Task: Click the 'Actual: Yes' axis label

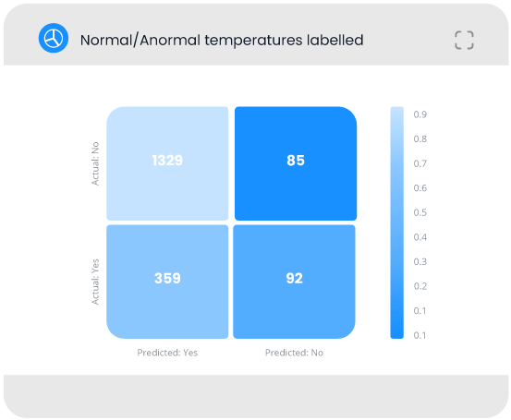Action: [x=95, y=282]
